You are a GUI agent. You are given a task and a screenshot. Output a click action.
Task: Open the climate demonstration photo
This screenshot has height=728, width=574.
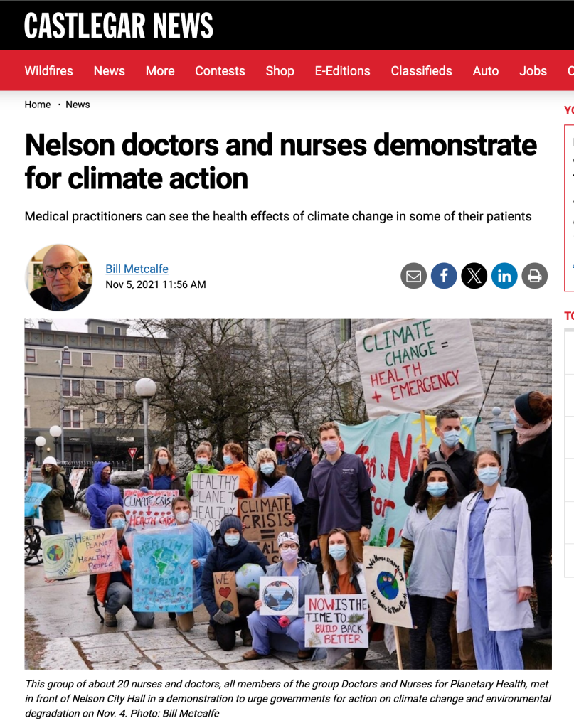coord(288,493)
